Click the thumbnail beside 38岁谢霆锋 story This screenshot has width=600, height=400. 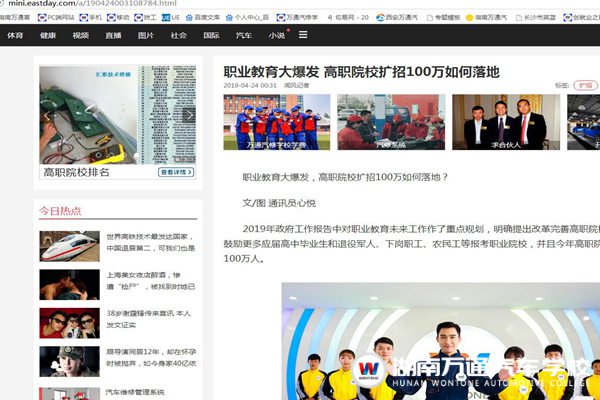point(70,323)
